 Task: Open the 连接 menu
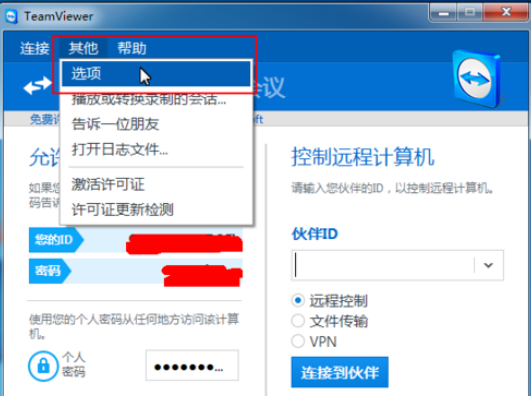tap(35, 48)
